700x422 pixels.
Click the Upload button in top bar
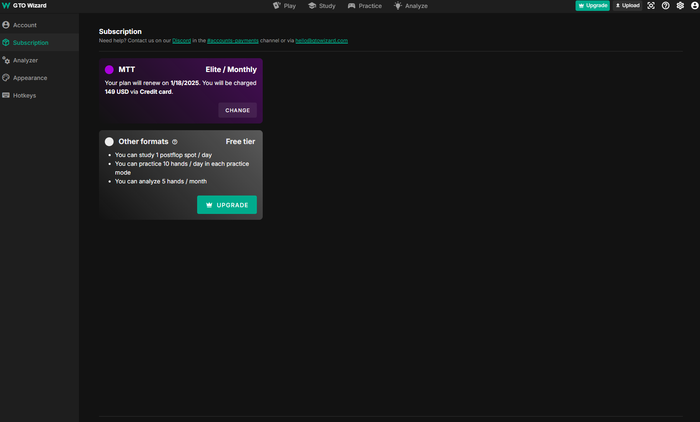pyautogui.click(x=627, y=5)
